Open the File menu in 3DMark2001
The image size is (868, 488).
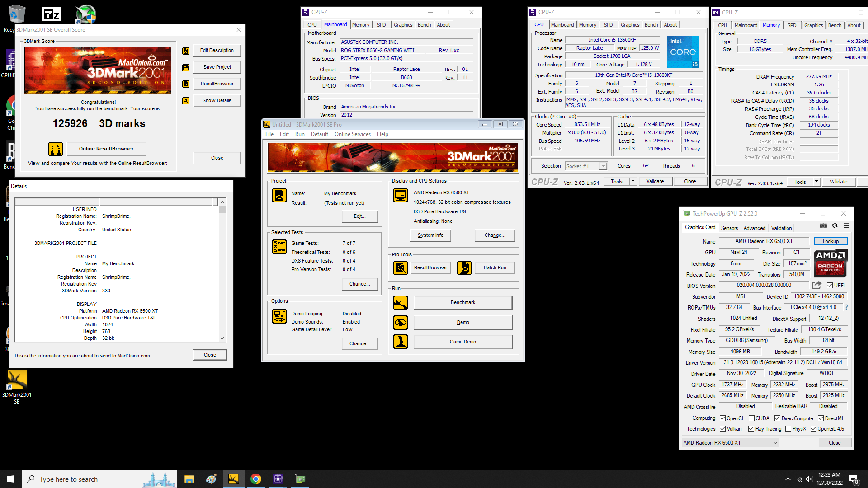pyautogui.click(x=269, y=134)
